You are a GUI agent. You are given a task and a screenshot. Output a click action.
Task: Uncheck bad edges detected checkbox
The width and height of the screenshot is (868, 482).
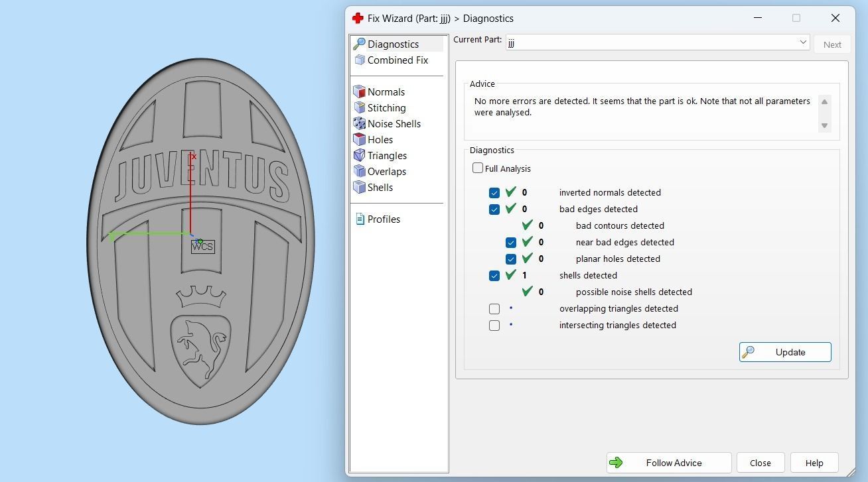tap(494, 210)
